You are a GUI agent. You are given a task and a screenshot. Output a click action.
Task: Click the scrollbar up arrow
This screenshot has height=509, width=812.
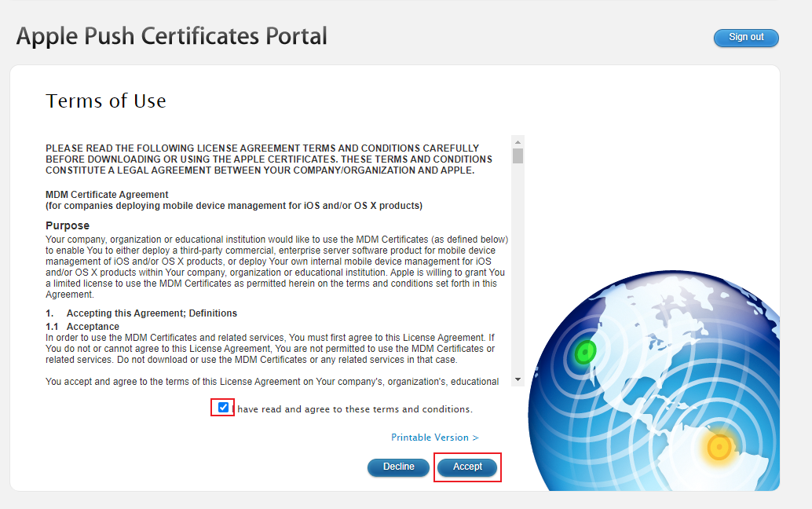point(517,141)
